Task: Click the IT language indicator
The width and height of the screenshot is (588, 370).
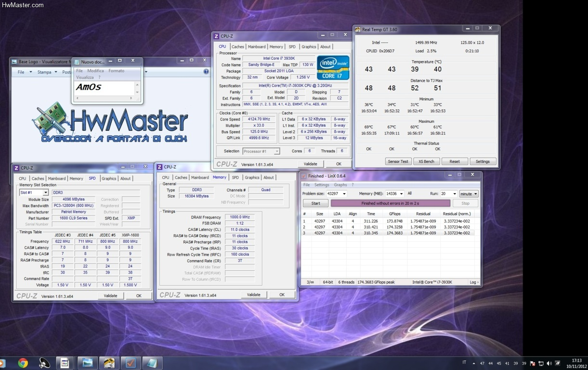Action: pyautogui.click(x=464, y=362)
